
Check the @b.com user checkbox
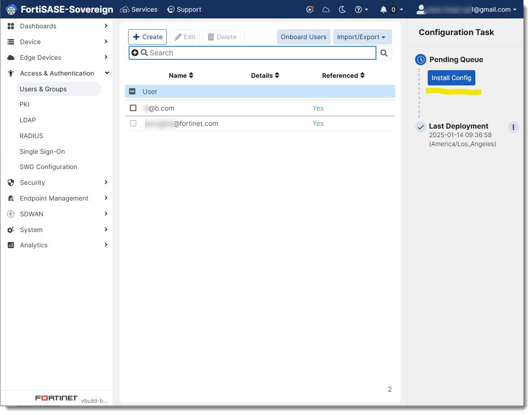click(133, 108)
